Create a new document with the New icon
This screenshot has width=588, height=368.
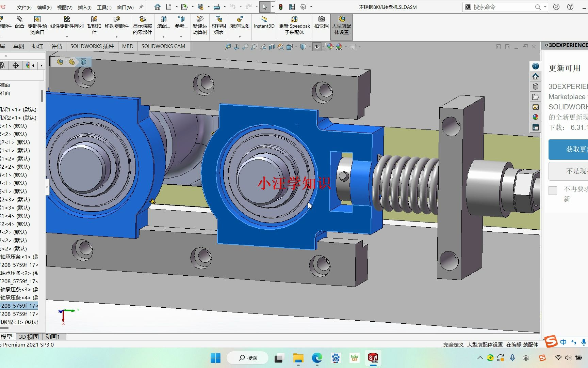pos(169,7)
